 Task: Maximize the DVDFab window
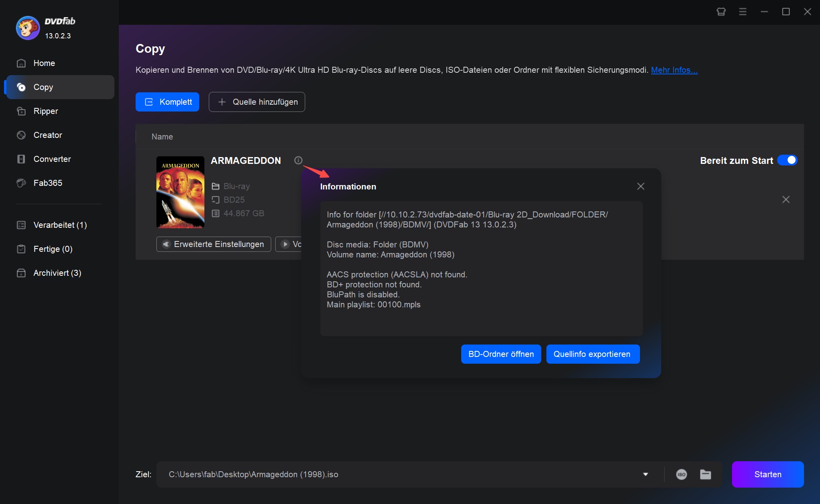pos(786,12)
